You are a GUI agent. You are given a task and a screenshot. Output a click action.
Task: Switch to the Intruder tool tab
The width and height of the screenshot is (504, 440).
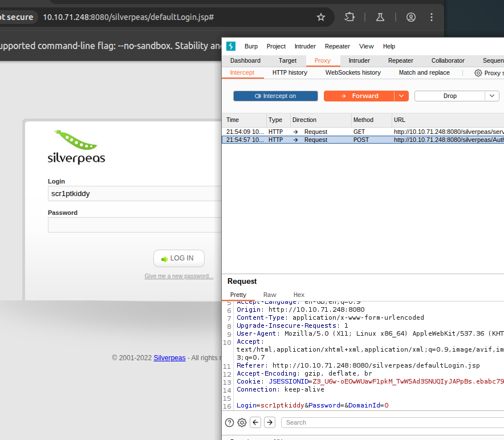pyautogui.click(x=359, y=60)
